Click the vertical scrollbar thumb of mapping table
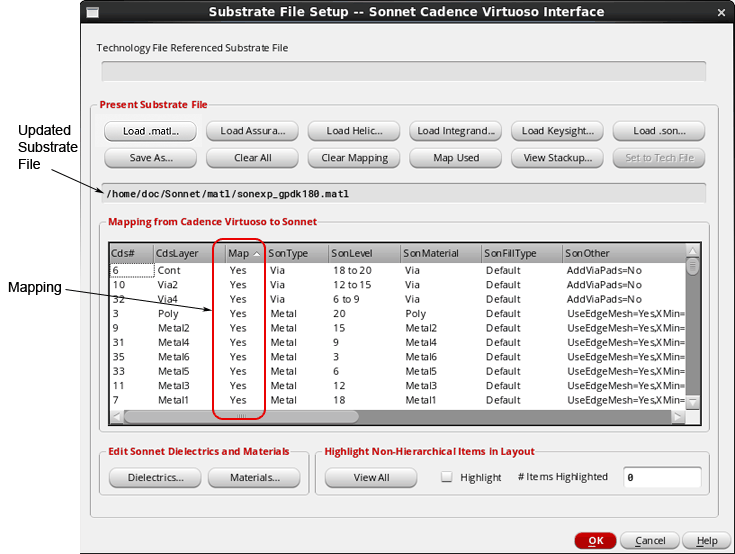 tap(692, 266)
